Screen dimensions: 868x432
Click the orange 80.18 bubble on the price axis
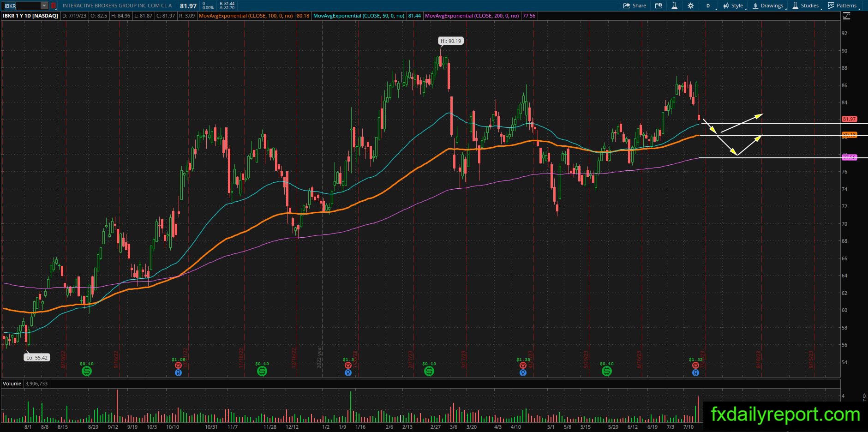[x=850, y=135]
